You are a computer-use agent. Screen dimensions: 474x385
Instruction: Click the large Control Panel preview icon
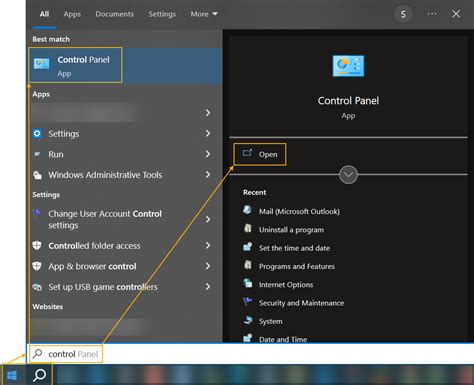click(348, 66)
